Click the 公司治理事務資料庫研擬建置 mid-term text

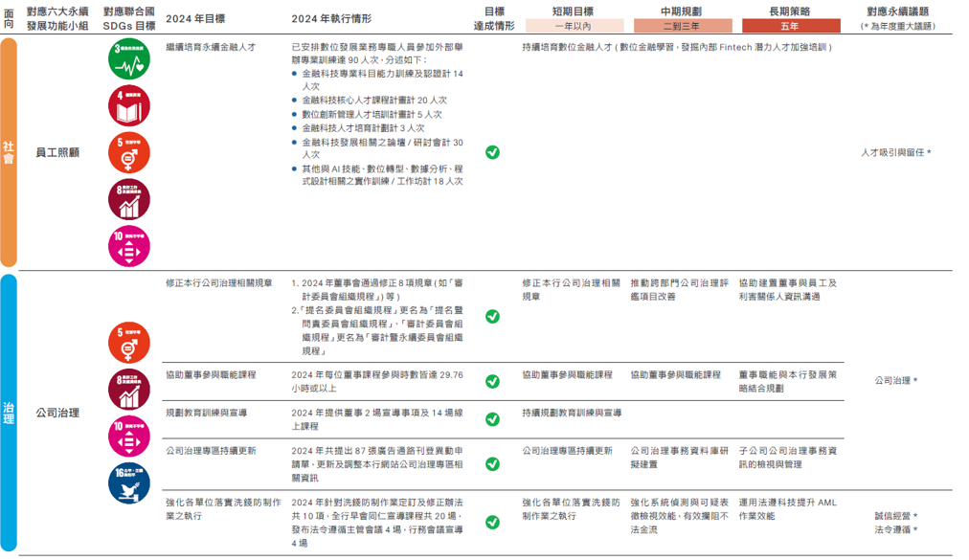coord(680,458)
